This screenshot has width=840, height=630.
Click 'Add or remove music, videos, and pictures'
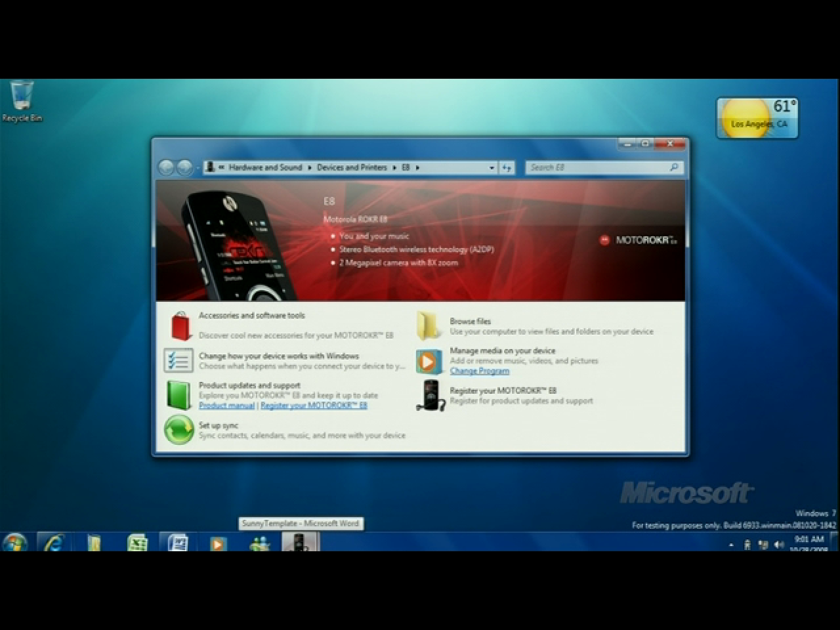coord(524,361)
